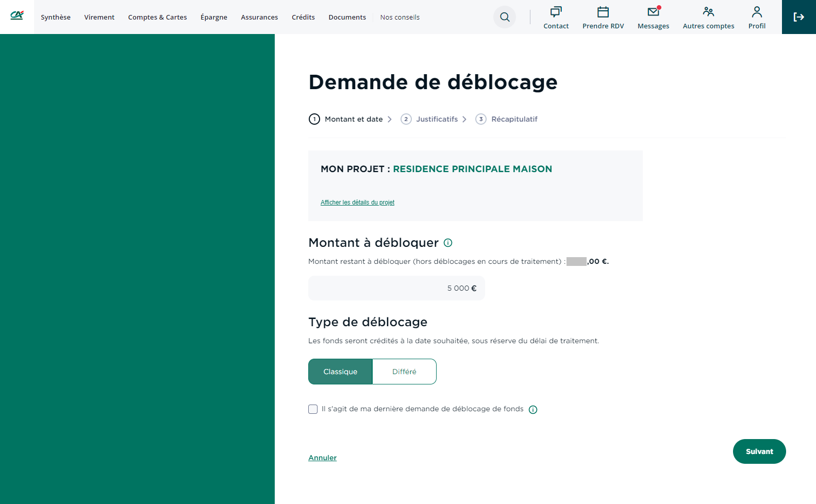Click the logout icon button
The image size is (816, 504).
click(798, 17)
